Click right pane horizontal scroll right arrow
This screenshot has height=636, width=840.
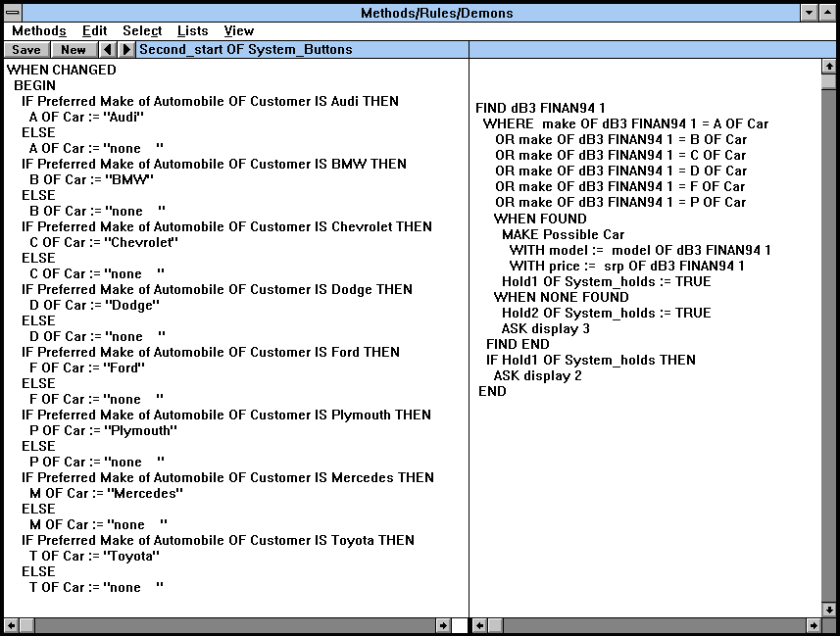click(814, 625)
